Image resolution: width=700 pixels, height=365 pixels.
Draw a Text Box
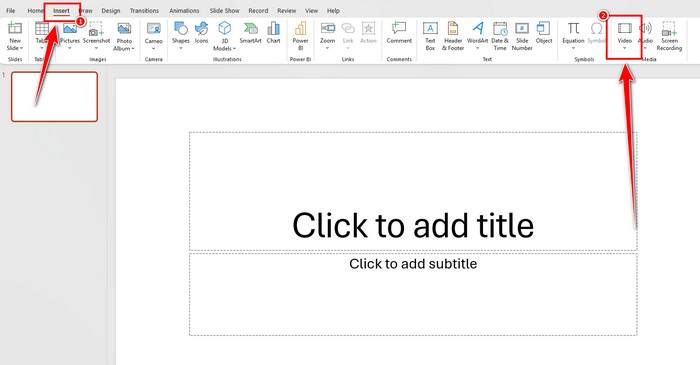click(430, 36)
